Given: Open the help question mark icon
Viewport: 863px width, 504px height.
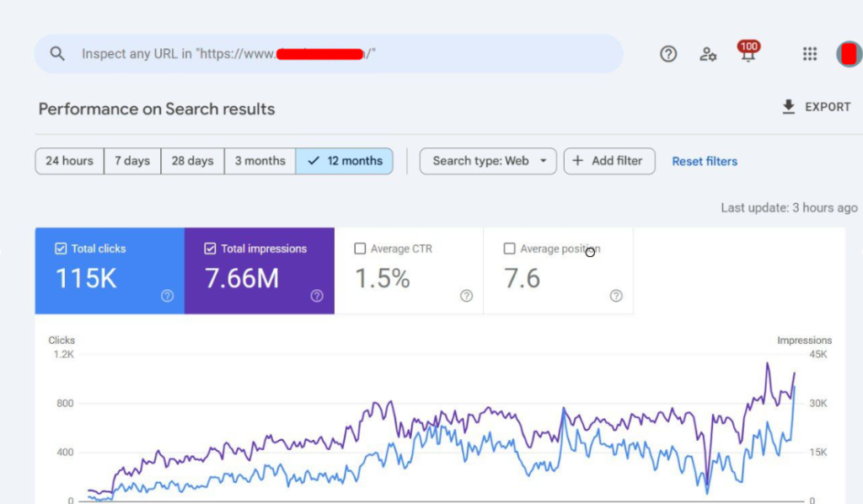Looking at the screenshot, I should tap(668, 53).
